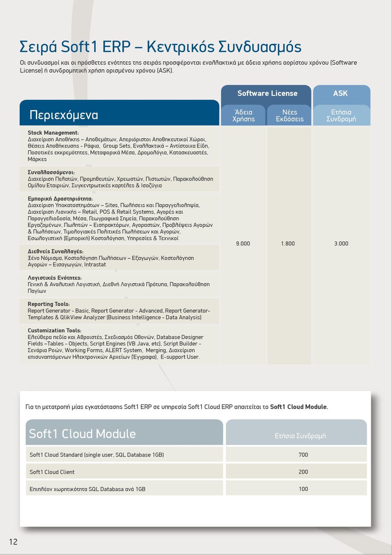Click the intro paragraph starting "Οι συνδυασμοί και οι πρόσθετες"
Screen dimensions: 392x555
(189, 67)
